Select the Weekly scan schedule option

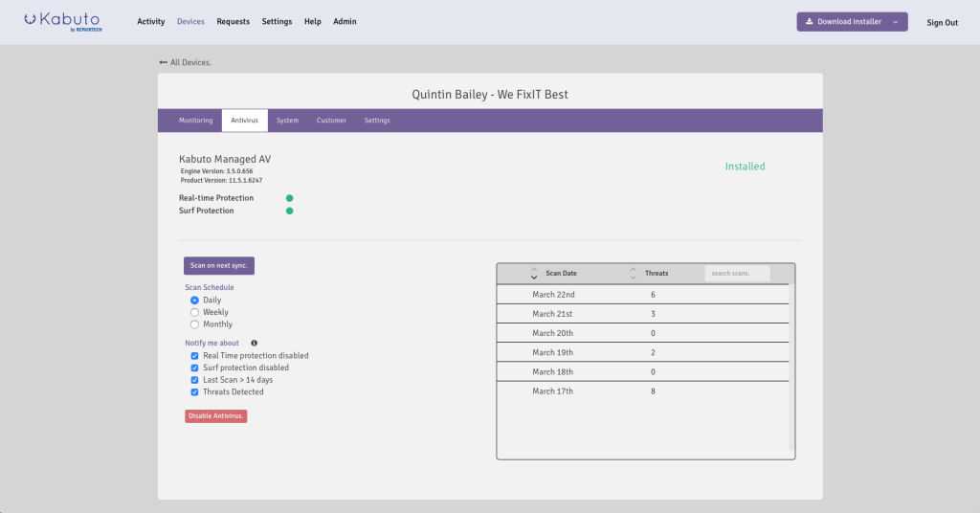click(195, 312)
